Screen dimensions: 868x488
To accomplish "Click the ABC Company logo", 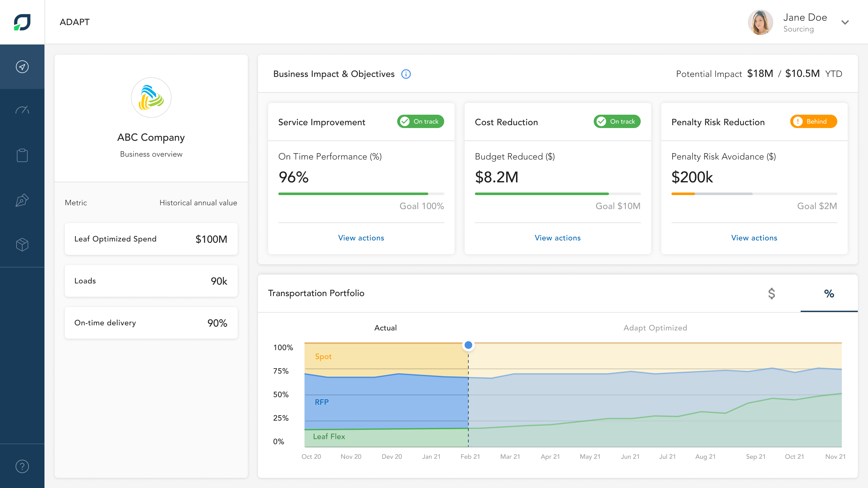I will click(x=151, y=98).
